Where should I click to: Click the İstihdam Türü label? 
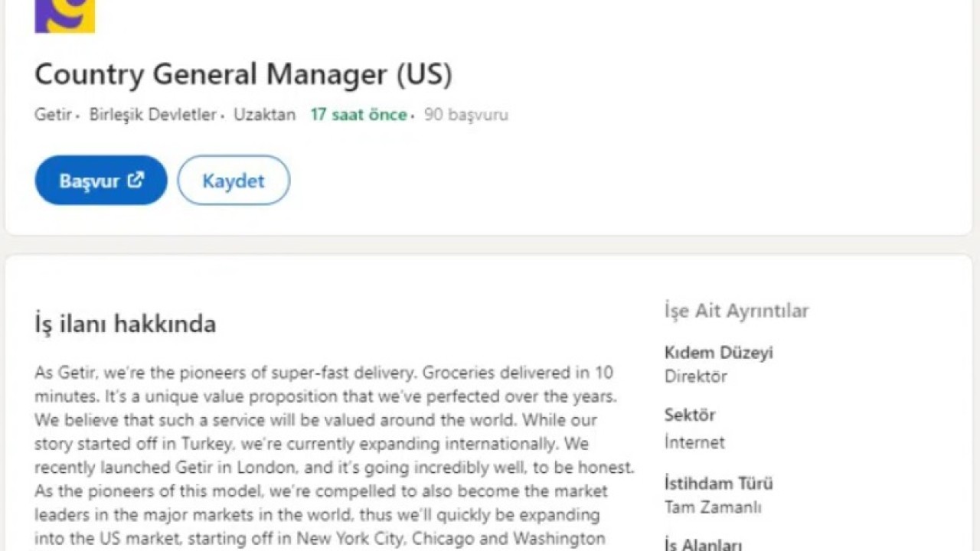pos(718,484)
